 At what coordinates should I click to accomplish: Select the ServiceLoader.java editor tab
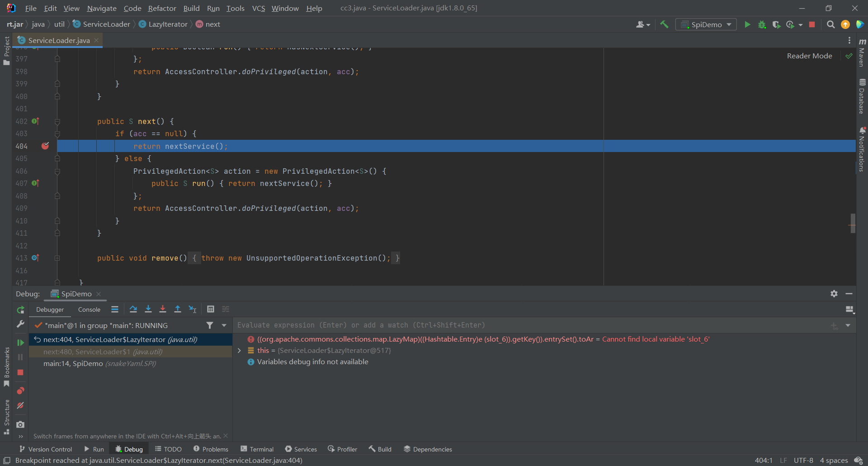click(x=59, y=40)
